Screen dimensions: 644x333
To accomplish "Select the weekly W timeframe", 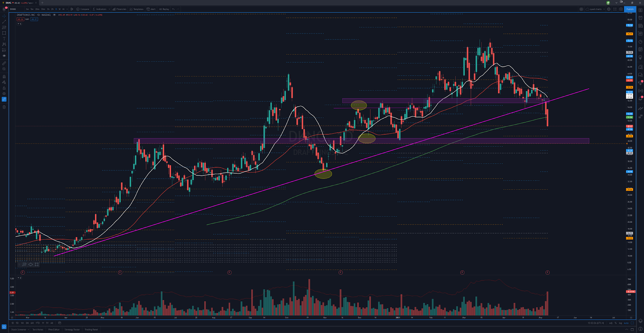I will [60, 9].
